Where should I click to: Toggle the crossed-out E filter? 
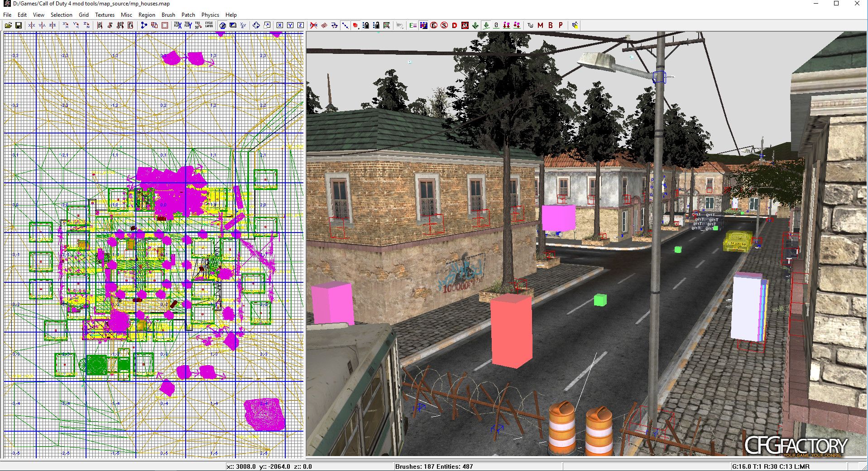click(x=434, y=25)
